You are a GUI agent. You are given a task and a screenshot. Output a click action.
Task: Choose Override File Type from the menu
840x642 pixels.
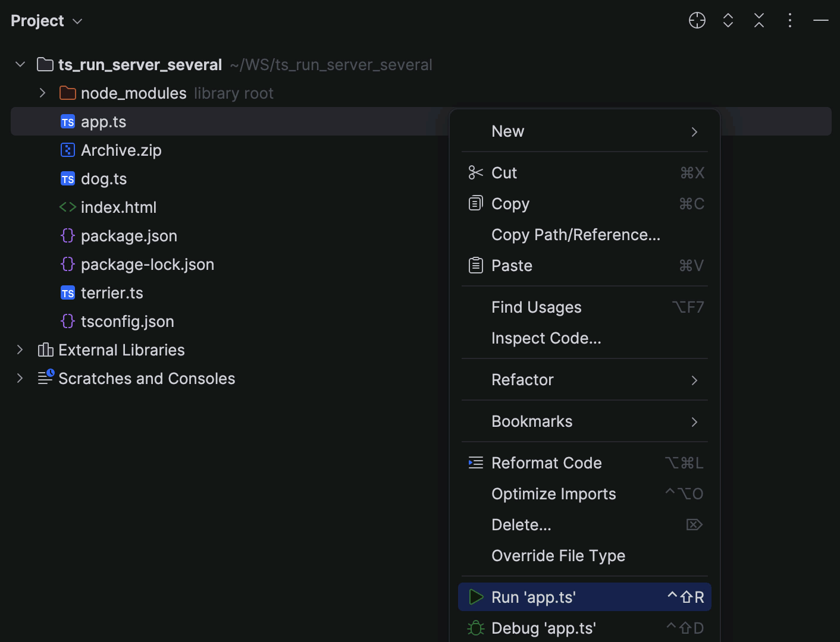click(558, 555)
